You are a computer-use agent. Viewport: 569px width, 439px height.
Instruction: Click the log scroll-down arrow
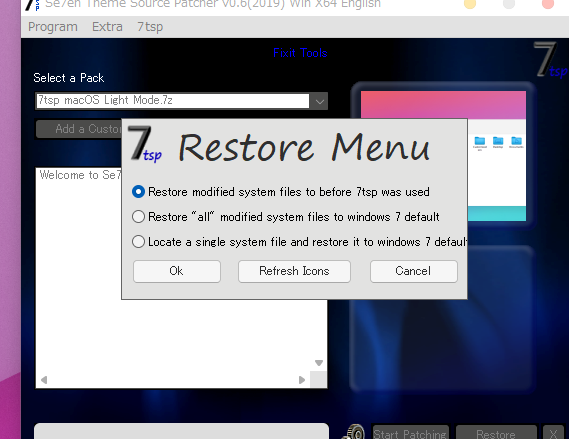319,363
